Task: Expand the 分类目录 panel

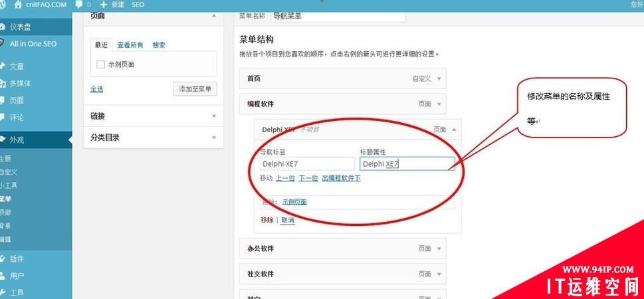Action: tap(213, 138)
